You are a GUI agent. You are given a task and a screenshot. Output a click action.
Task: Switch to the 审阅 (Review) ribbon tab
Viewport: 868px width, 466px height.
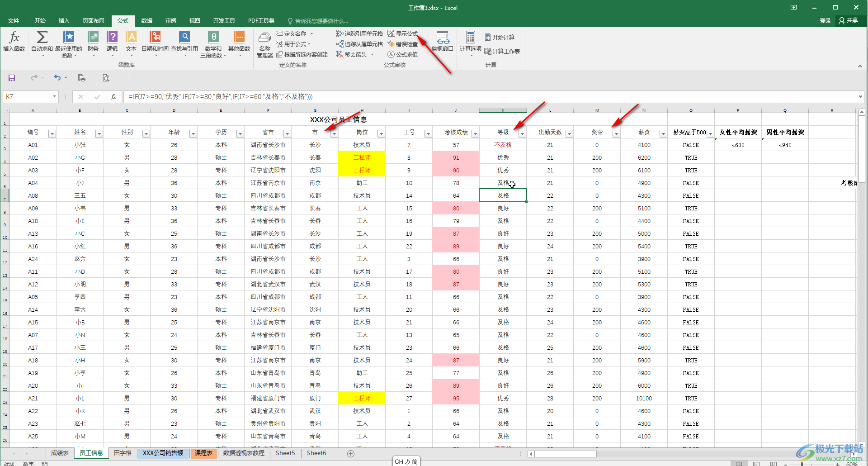coord(170,21)
